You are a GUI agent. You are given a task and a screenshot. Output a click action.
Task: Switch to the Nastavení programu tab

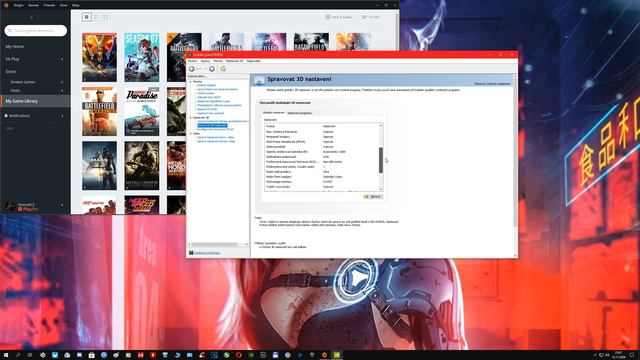[300, 113]
